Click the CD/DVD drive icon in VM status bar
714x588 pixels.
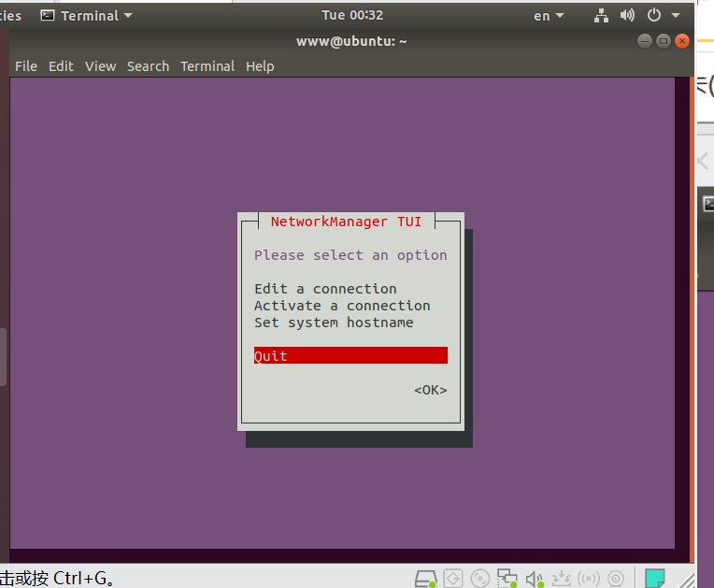point(480,579)
